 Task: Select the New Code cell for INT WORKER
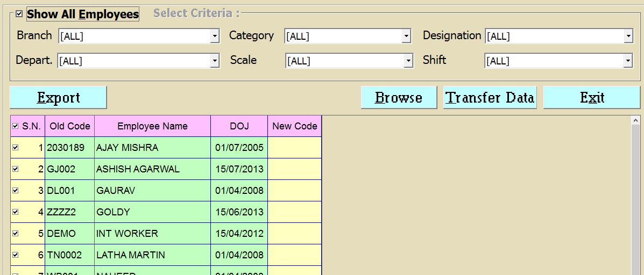click(x=294, y=233)
